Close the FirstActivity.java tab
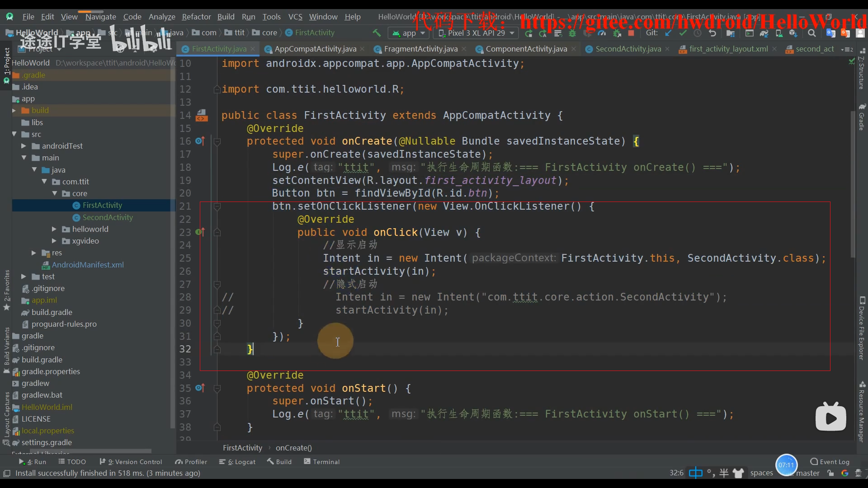This screenshot has height=488, width=868. tap(253, 49)
